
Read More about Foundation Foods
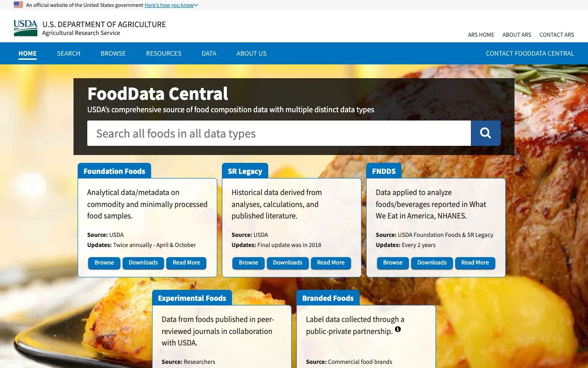pyautogui.click(x=187, y=263)
